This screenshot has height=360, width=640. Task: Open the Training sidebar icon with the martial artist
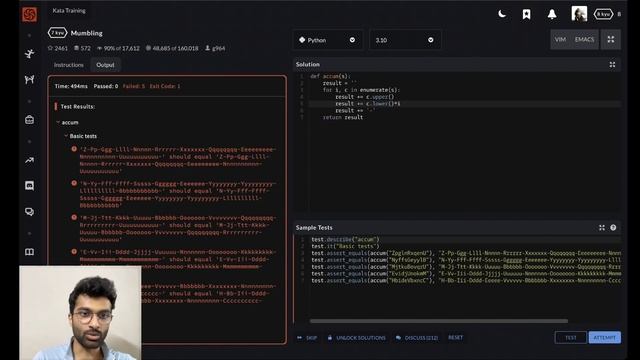click(x=29, y=53)
